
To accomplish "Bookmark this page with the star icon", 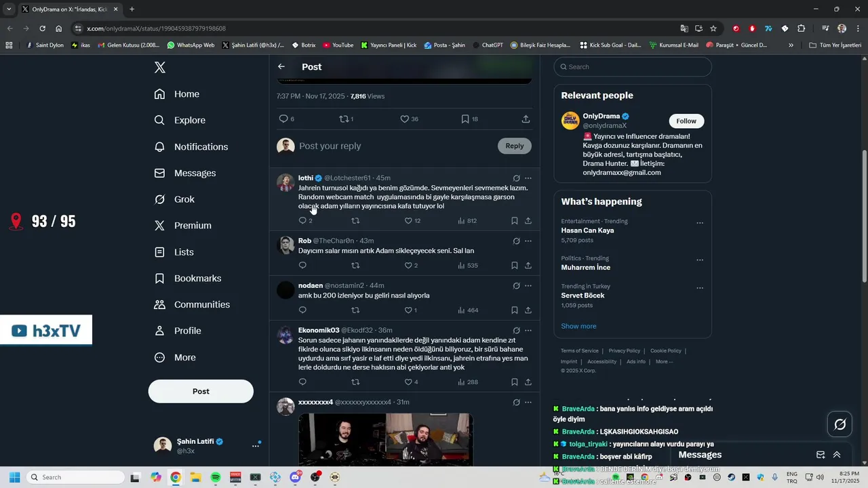I will [713, 28].
